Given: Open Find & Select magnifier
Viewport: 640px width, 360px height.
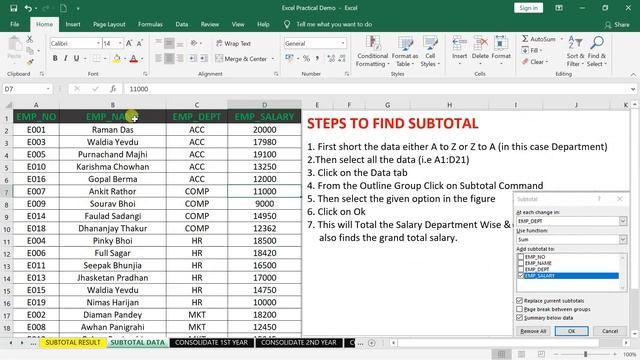Looking at the screenshot, I should (597, 51).
